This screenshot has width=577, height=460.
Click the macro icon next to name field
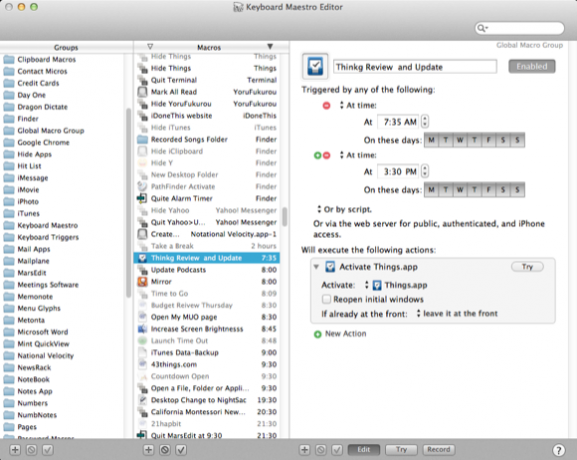tap(315, 67)
